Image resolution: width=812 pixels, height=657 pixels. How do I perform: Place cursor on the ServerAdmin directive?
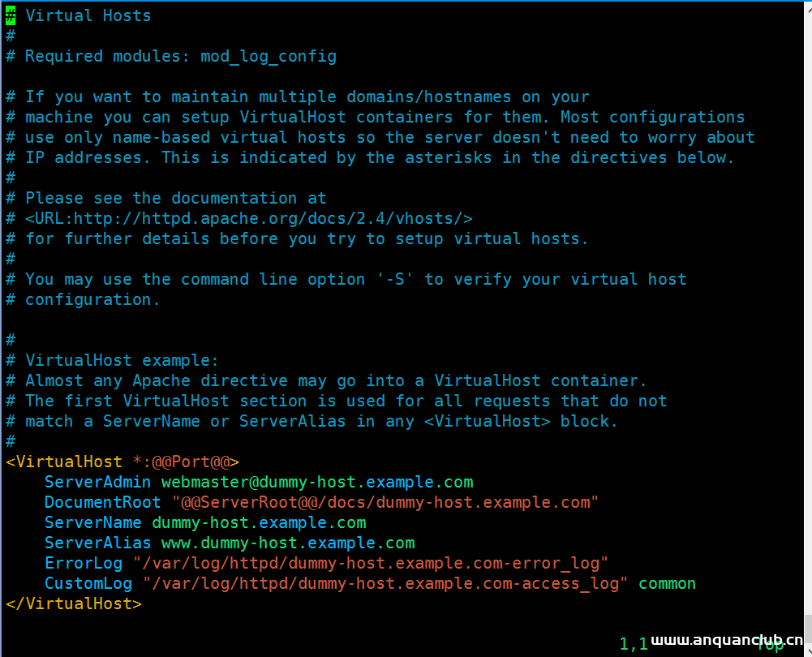click(x=97, y=482)
